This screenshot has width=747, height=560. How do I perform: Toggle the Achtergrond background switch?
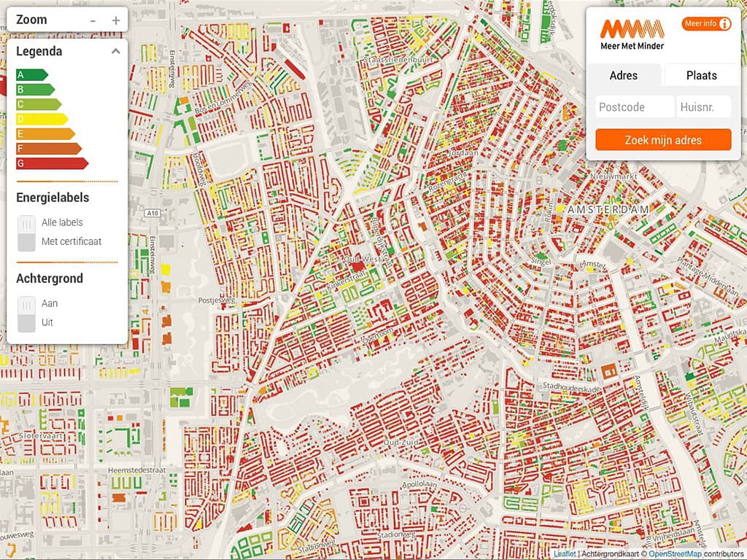tap(27, 314)
